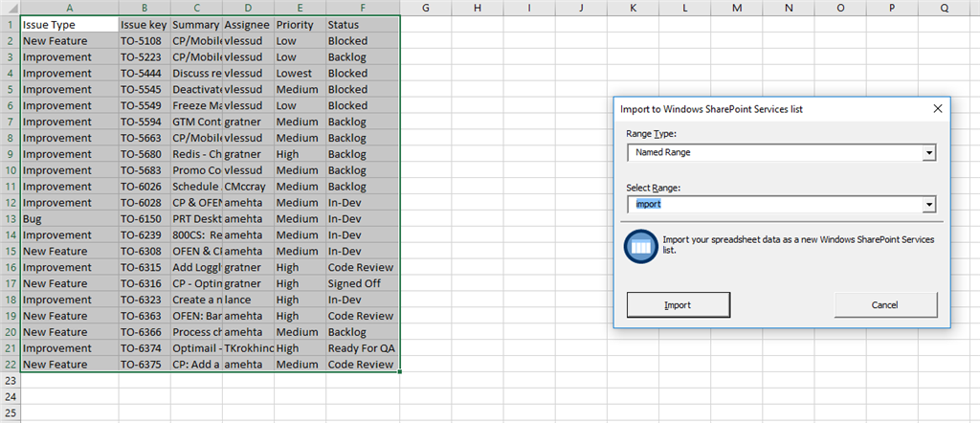
Task: Click the 'TKrokhinc' assignee cell
Action: [248, 348]
